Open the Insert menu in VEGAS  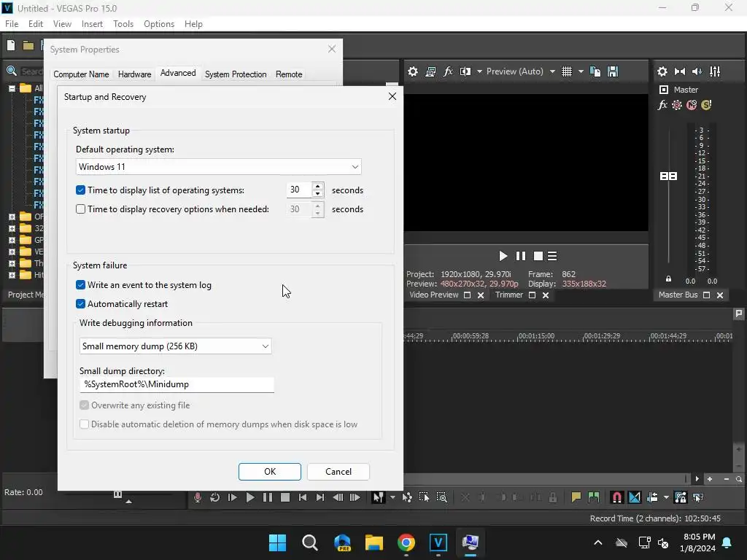click(92, 24)
